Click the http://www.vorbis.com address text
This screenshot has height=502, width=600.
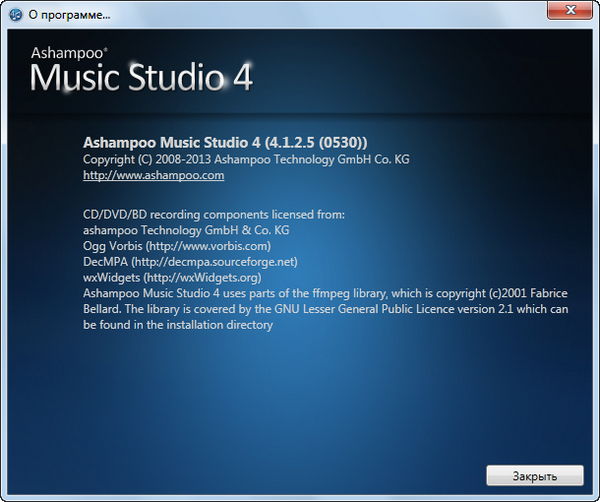(209, 245)
